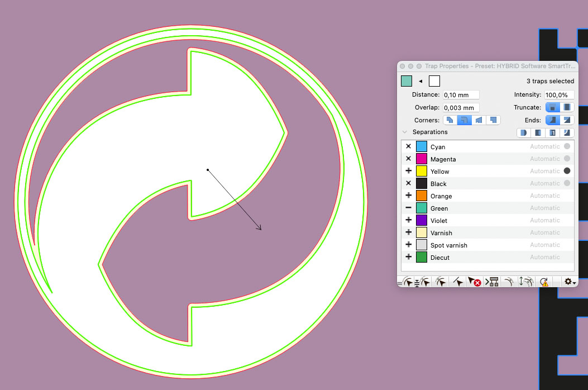
Task: Click the diagonal icon in Separations header
Action: (x=567, y=132)
